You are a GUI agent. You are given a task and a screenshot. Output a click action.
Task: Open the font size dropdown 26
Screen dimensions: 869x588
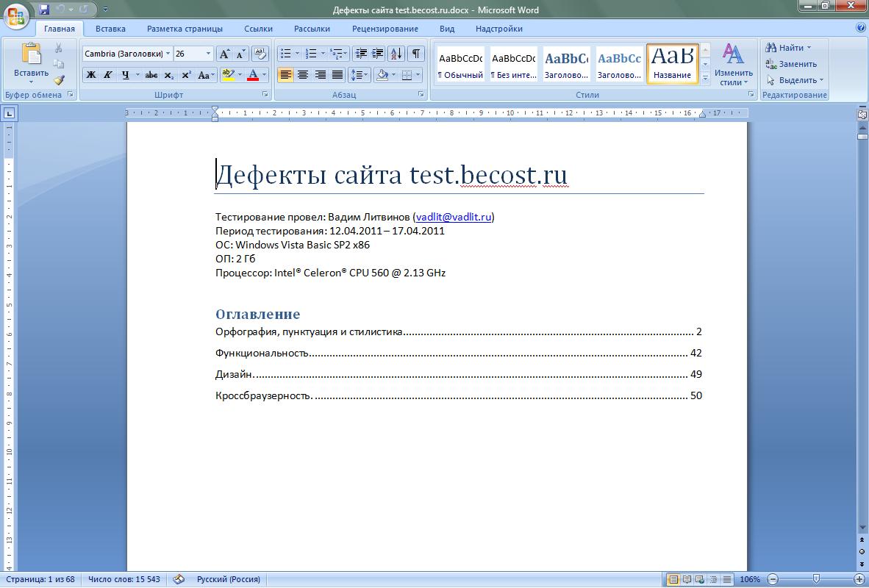[x=208, y=54]
